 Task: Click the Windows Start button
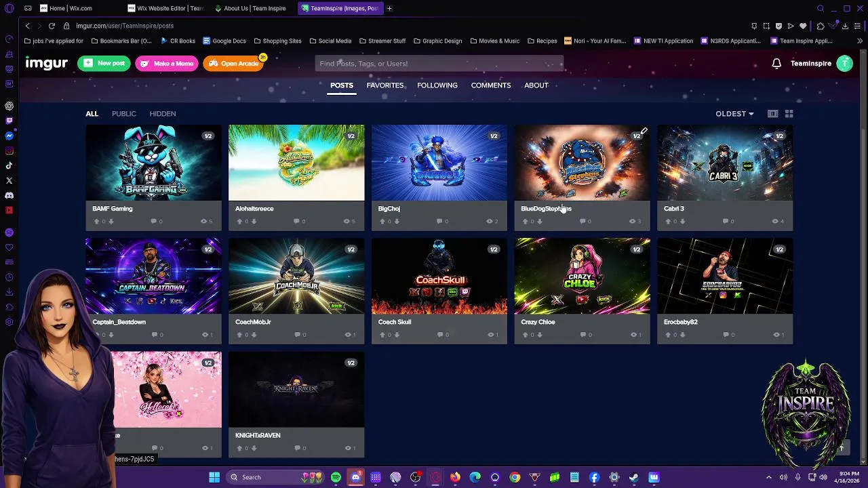(x=214, y=477)
